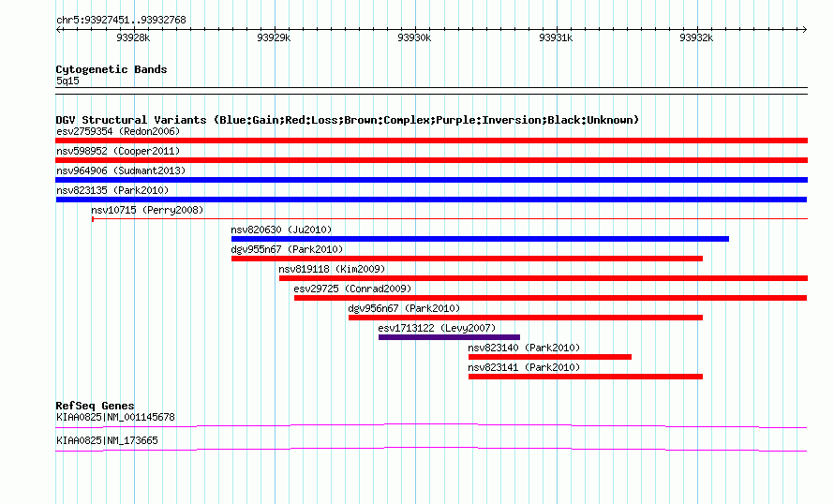Image resolution: width=834 pixels, height=504 pixels.
Task: Select the KIAA0825|NM_001145678 magenta gene line
Action: (431, 426)
